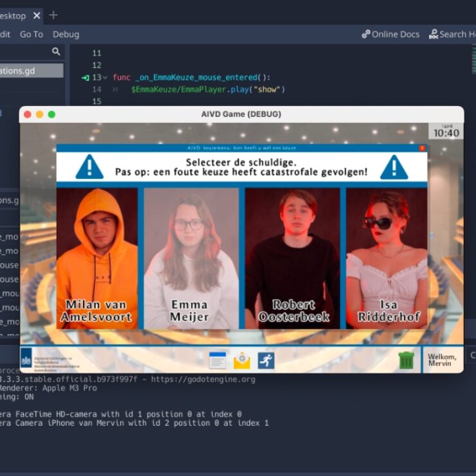The image size is (476, 476).
Task: Click the right warning triangle icon
Action: coord(394,167)
